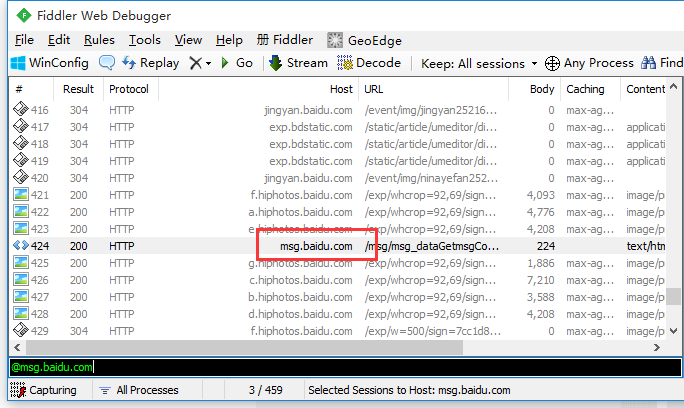Click the 3 / 459 session count
Screen dimensions: 684x408
point(265,390)
